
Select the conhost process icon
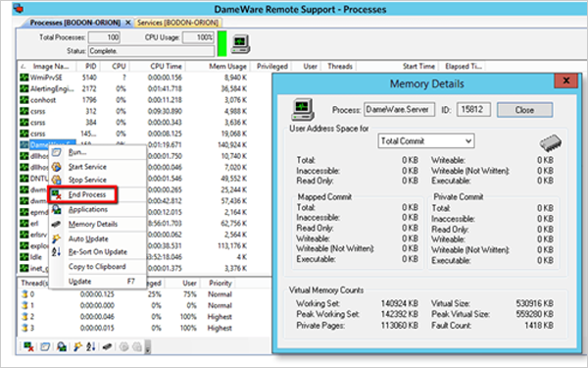tap(24, 100)
